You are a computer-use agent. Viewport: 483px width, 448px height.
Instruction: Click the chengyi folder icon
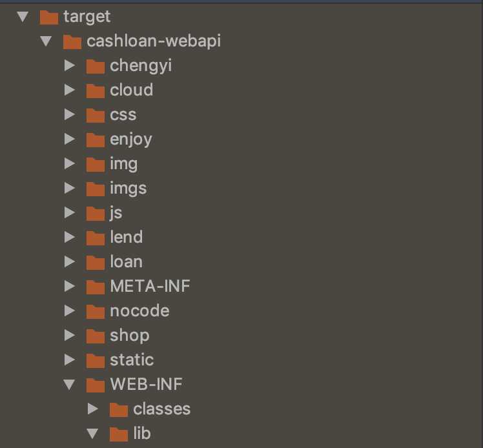95,65
